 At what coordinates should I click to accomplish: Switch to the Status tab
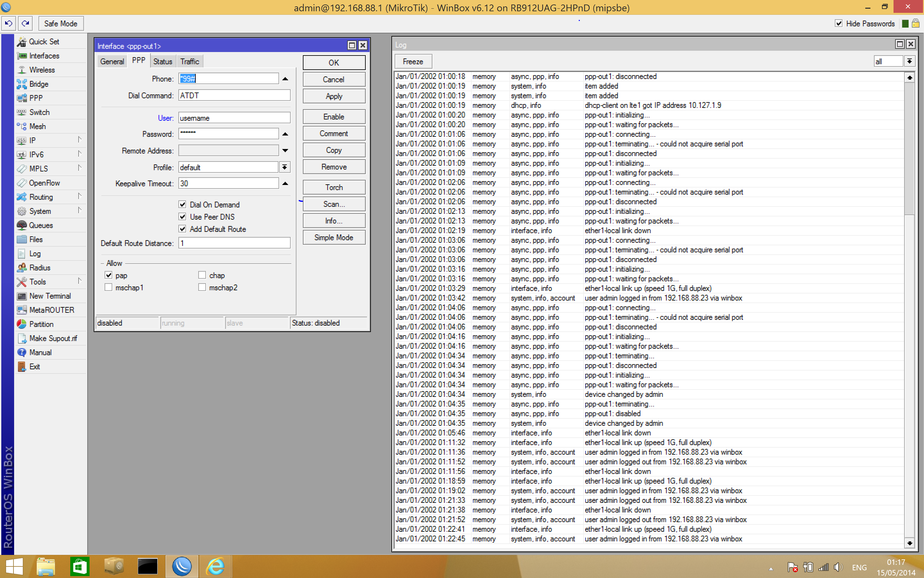tap(163, 62)
